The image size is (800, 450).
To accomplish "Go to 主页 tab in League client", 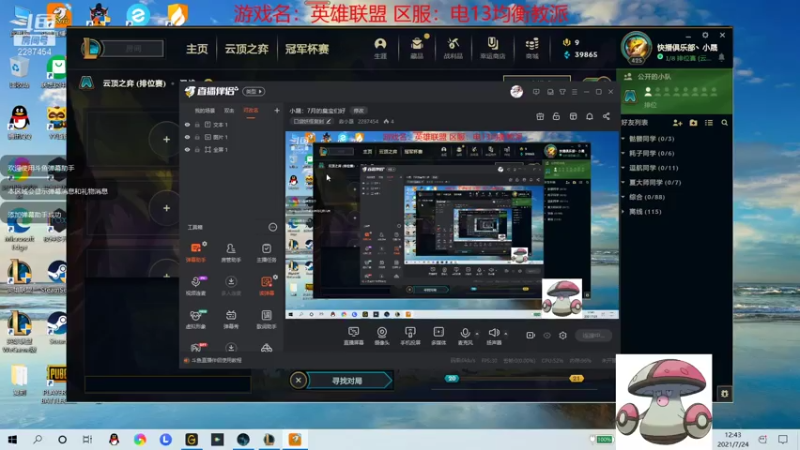I will [197, 49].
